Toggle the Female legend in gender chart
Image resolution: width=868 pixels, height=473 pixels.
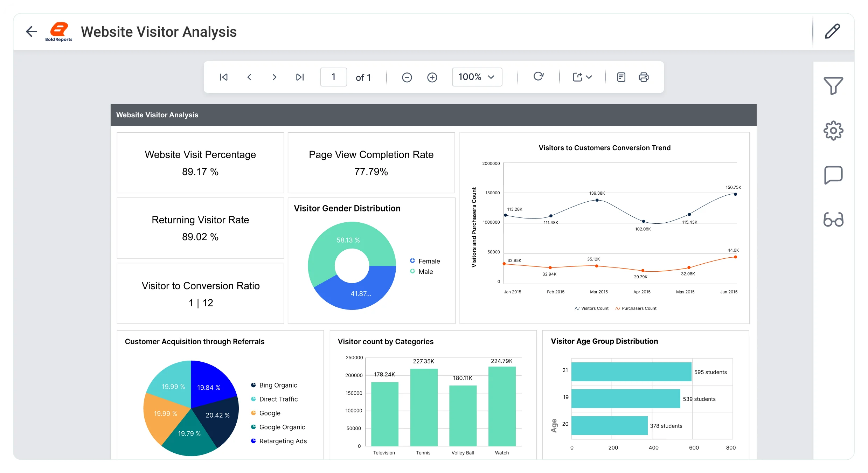point(425,261)
